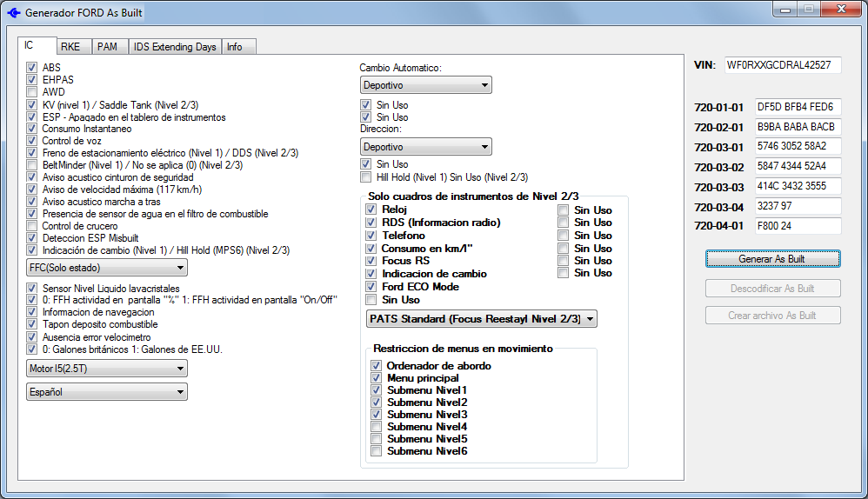Screen dimensions: 868x499
Task: Enable the AWD option
Action: 32,92
